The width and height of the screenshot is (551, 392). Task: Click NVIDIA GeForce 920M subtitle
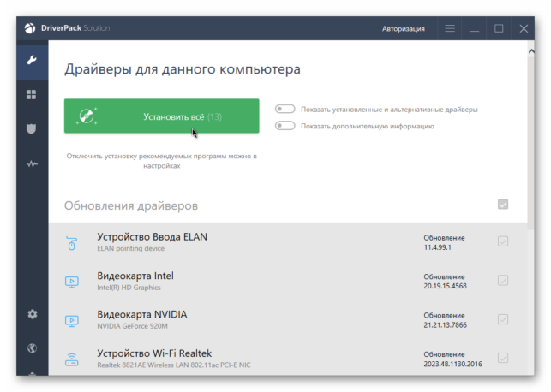133,326
